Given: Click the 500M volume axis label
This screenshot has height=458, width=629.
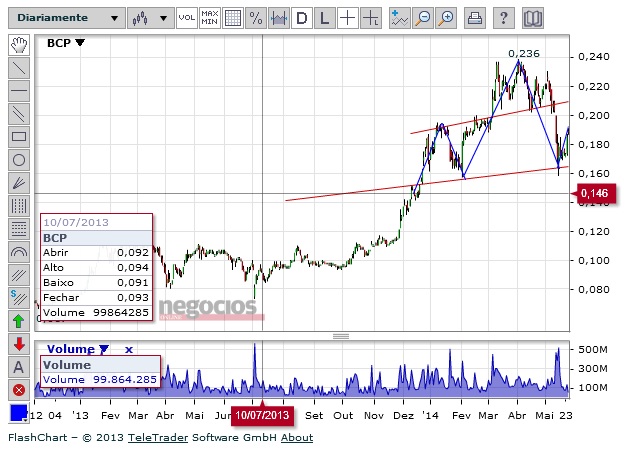Looking at the screenshot, I should (592, 349).
